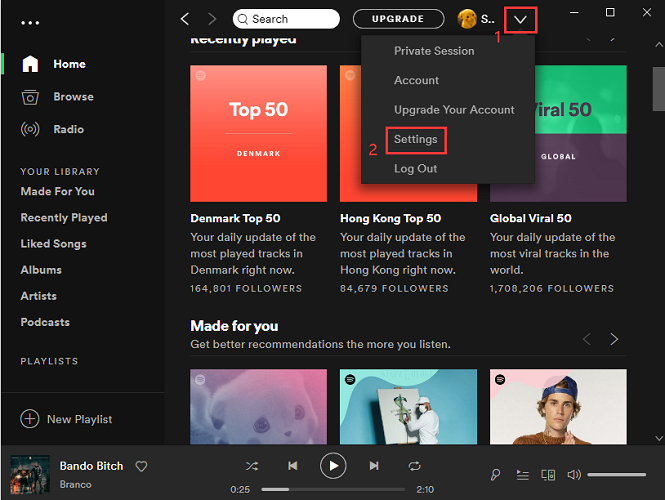
Task: Minimize the Spotify window
Action: pyautogui.click(x=574, y=13)
